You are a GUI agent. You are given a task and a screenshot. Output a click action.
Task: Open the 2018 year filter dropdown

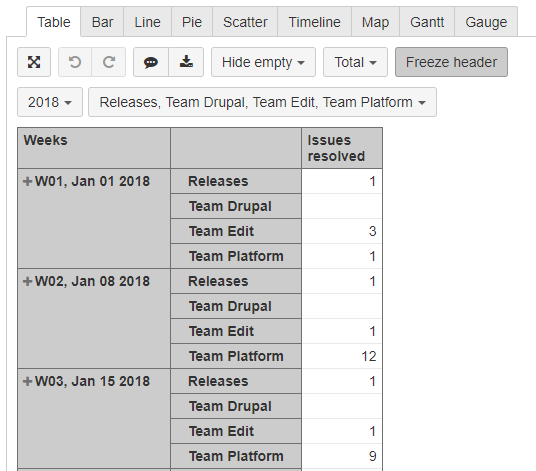pyautogui.click(x=50, y=102)
